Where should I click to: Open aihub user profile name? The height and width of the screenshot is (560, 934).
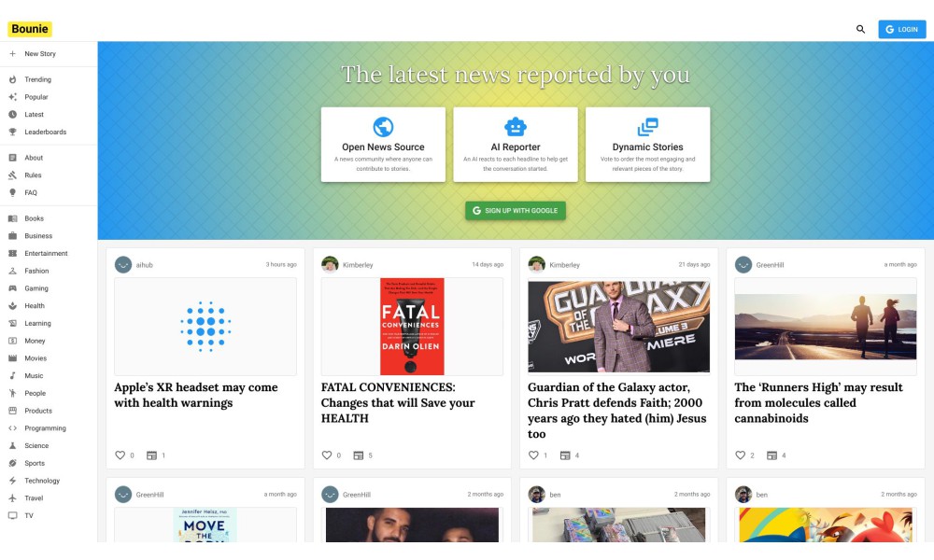[144, 265]
